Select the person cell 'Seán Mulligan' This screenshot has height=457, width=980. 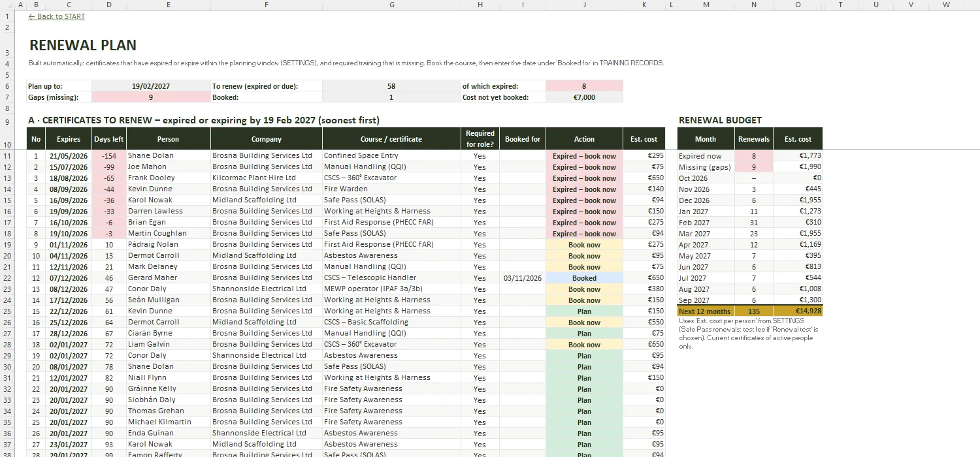tap(169, 300)
